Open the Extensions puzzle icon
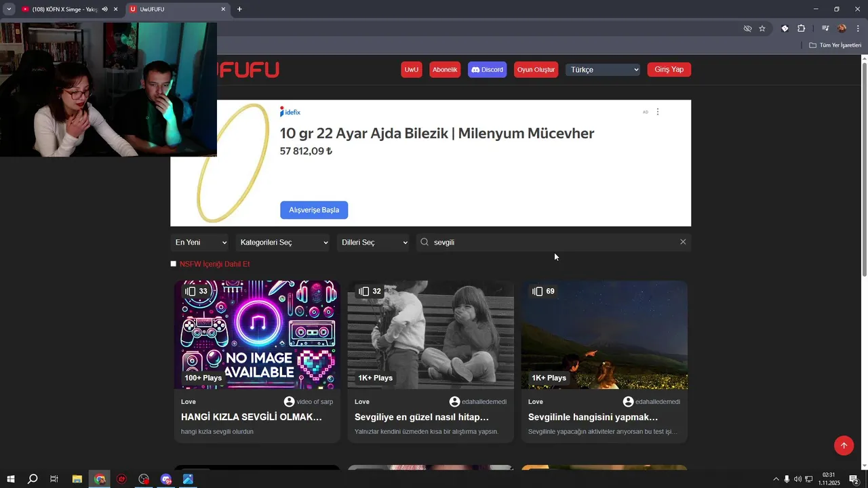868x488 pixels. pyautogui.click(x=802, y=28)
